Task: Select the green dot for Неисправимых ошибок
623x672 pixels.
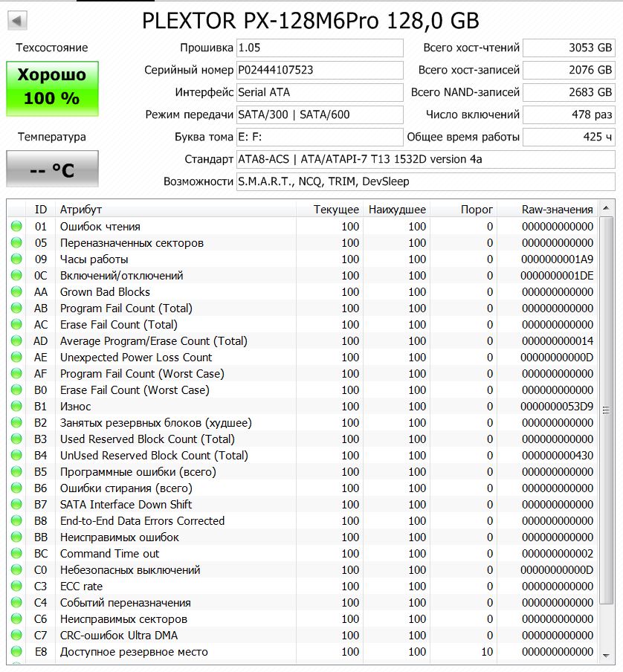Action: [16, 537]
